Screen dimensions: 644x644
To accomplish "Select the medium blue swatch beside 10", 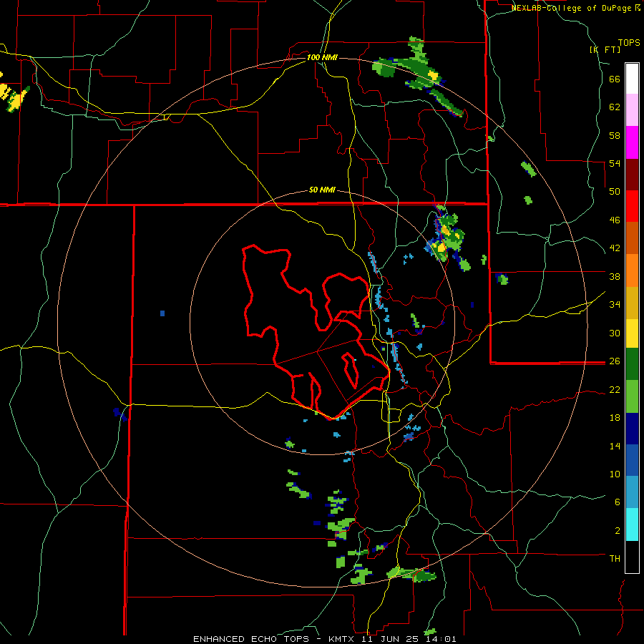I will pos(632,460).
